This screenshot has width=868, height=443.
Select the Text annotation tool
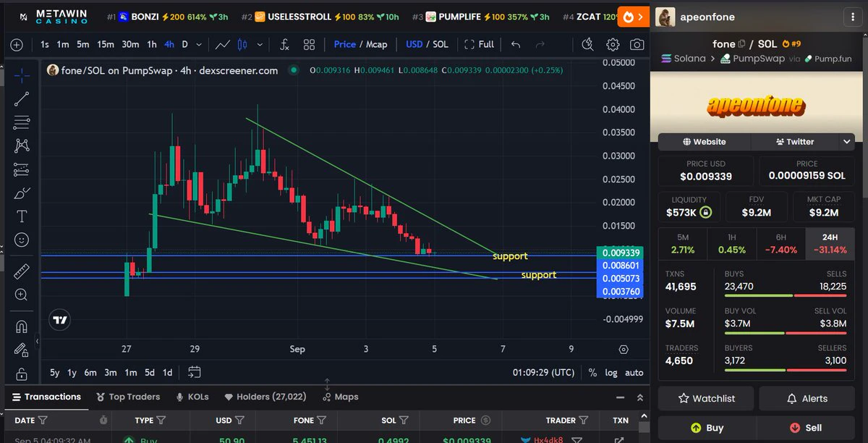[x=22, y=216]
